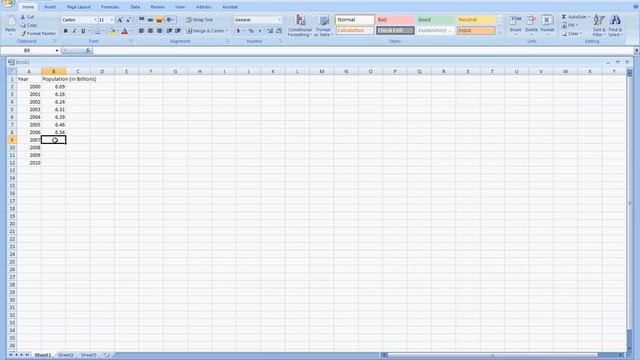Increase font size with Grow Font
This screenshot has height=360, width=640.
(x=120, y=20)
